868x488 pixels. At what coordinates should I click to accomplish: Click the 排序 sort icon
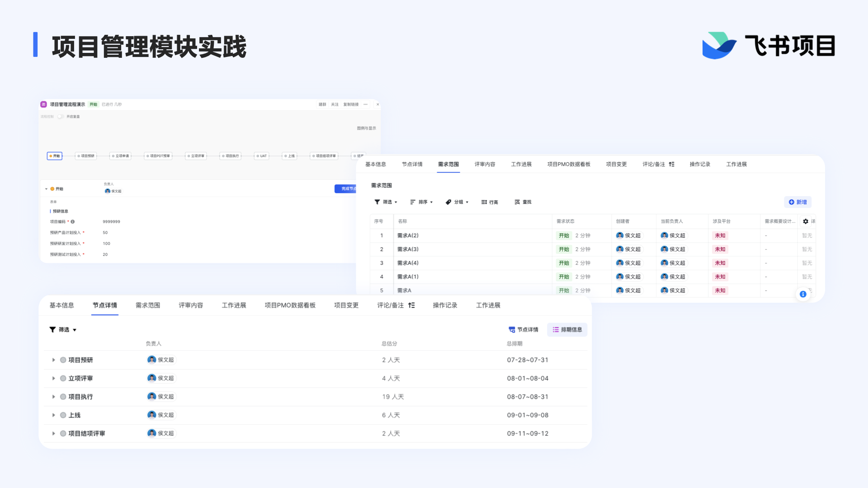click(412, 202)
